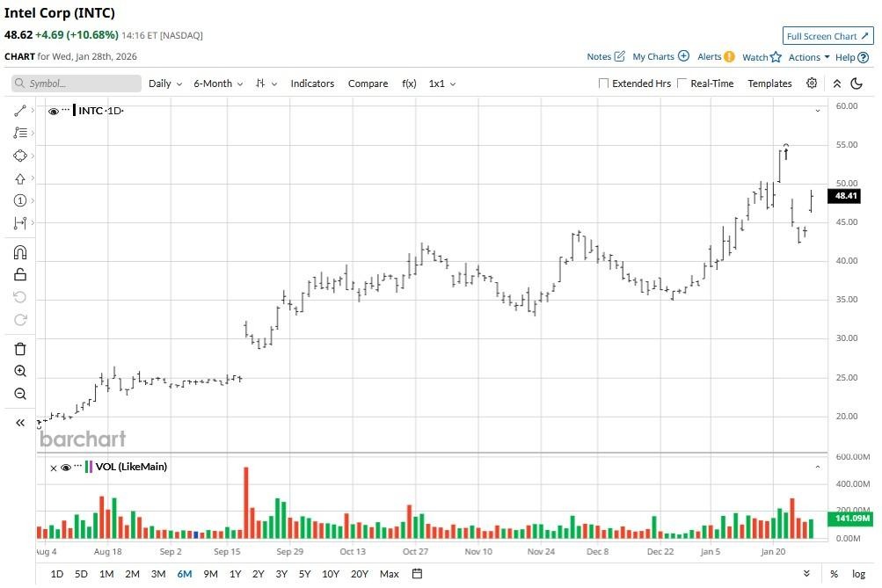Screen dimensions: 882x588
Task: Open the Daily interval dropdown
Action: (165, 83)
